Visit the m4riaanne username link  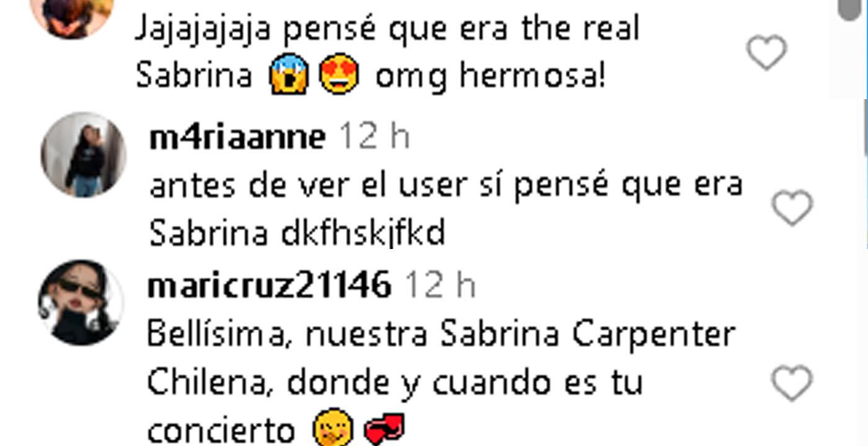(x=237, y=138)
